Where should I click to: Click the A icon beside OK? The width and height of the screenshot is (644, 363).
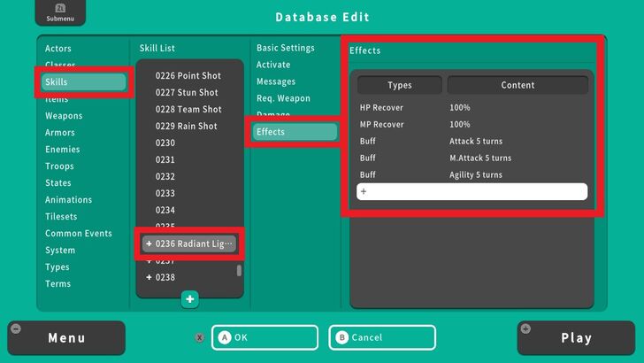click(x=224, y=337)
